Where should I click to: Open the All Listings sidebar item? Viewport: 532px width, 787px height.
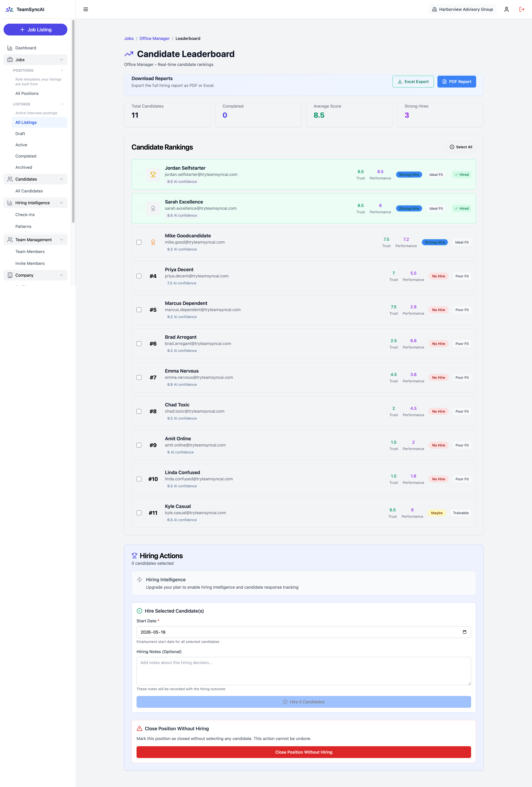point(39,123)
